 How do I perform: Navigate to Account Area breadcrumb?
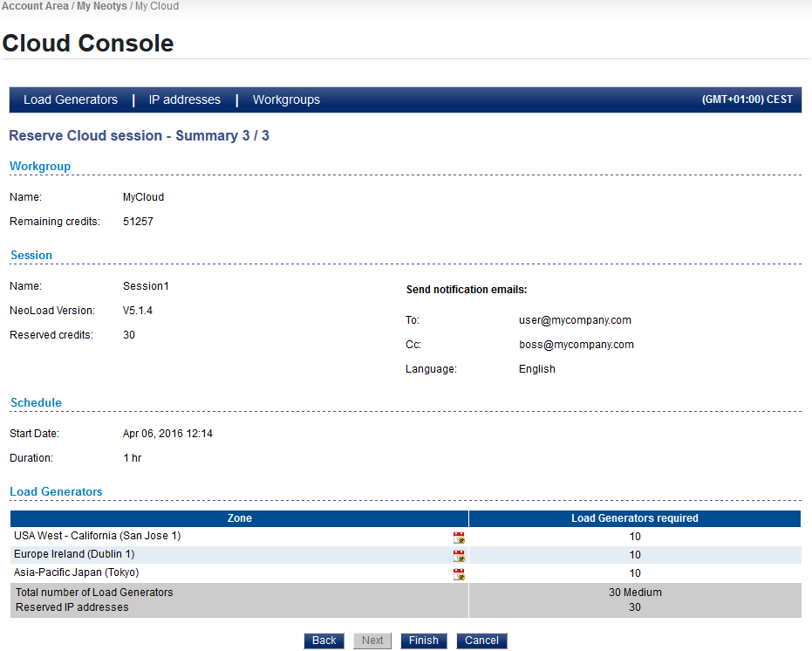(35, 6)
